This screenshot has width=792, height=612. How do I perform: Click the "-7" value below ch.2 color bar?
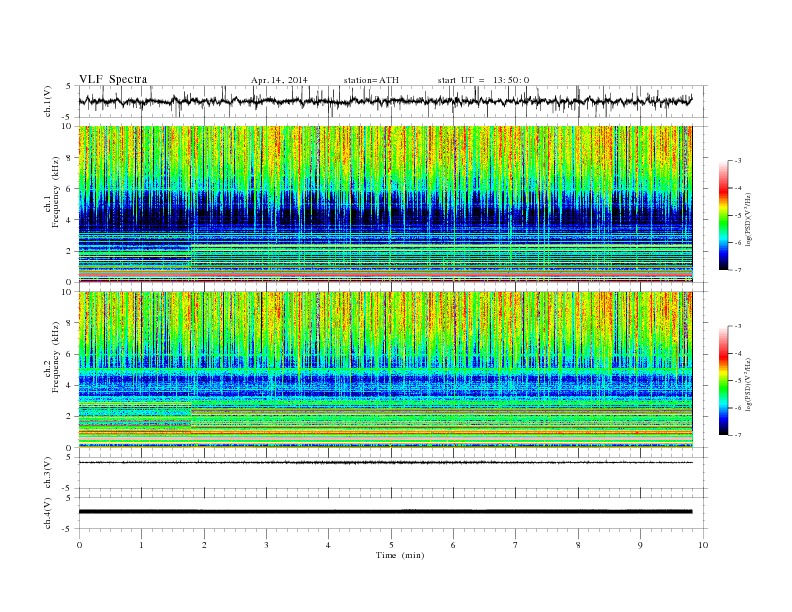point(737,435)
